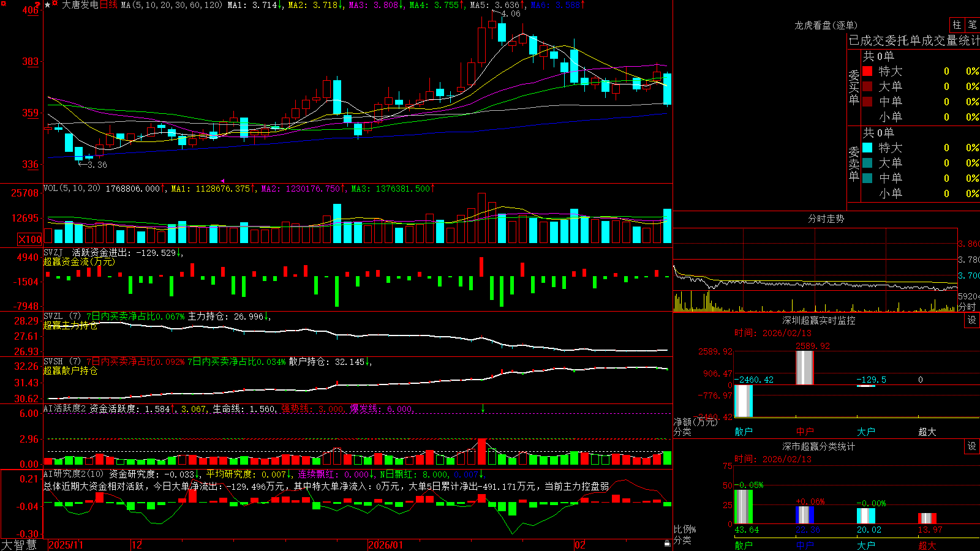Click the red question-mark icon near 406 axis label

point(39,4)
